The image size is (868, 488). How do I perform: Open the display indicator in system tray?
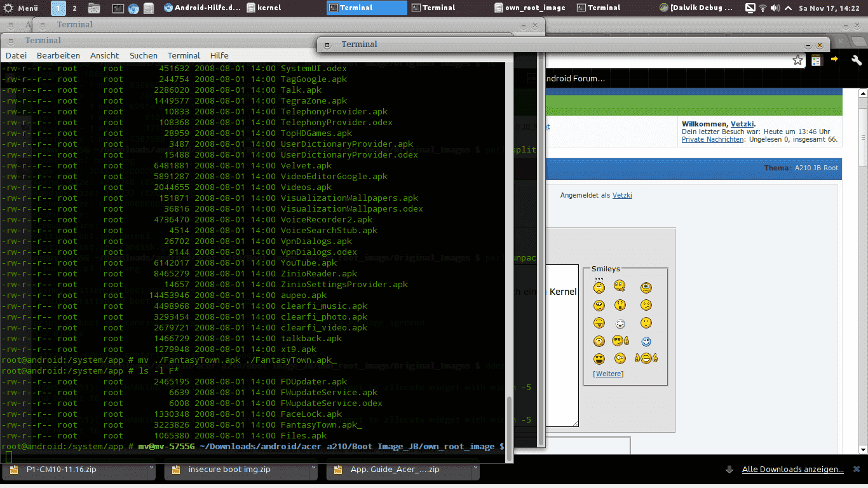[x=750, y=8]
